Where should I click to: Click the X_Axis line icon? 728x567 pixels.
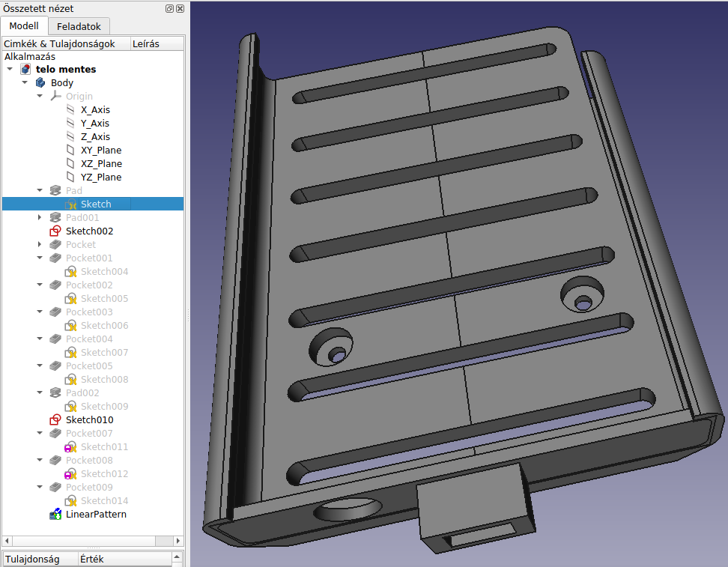point(70,109)
